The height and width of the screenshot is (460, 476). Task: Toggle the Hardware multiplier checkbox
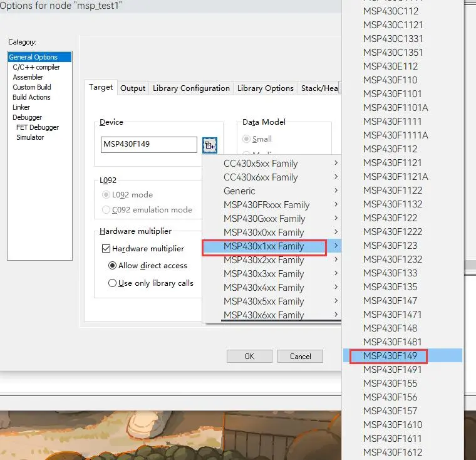coord(106,248)
